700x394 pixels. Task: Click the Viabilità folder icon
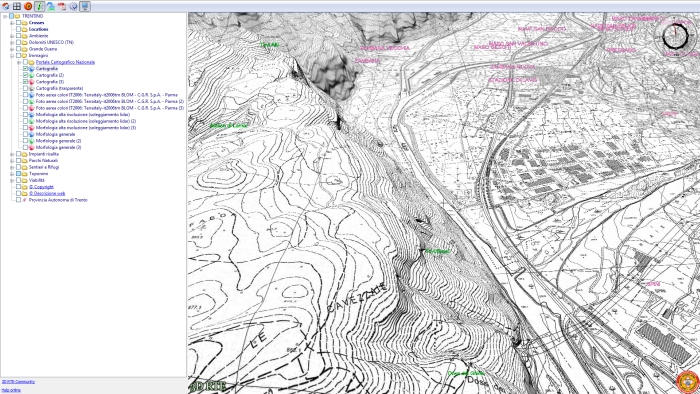[25, 180]
